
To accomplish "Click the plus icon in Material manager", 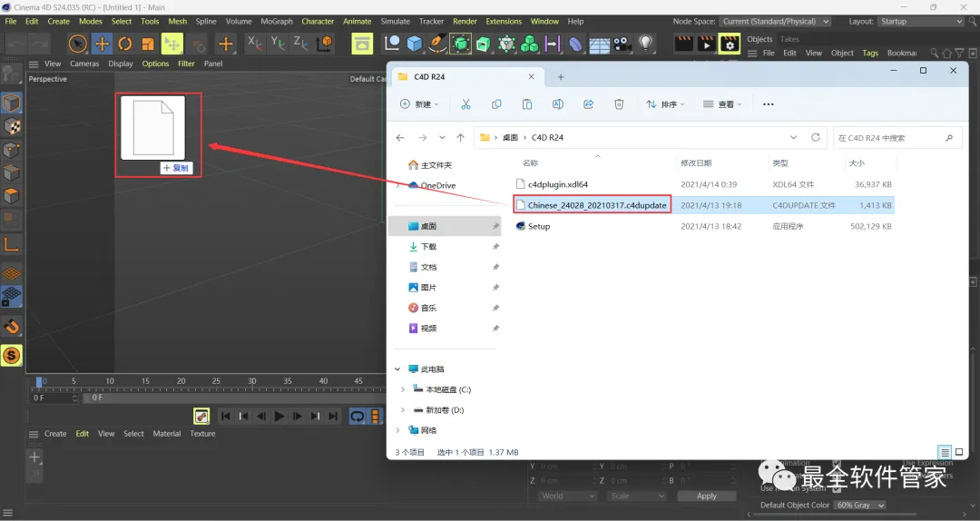I will pos(34,457).
